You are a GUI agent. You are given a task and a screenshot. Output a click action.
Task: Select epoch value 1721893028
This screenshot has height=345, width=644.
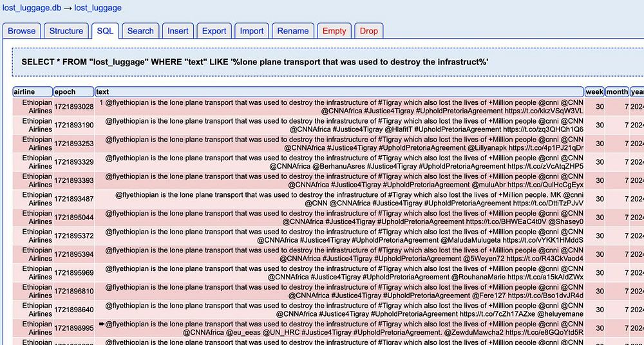point(74,107)
